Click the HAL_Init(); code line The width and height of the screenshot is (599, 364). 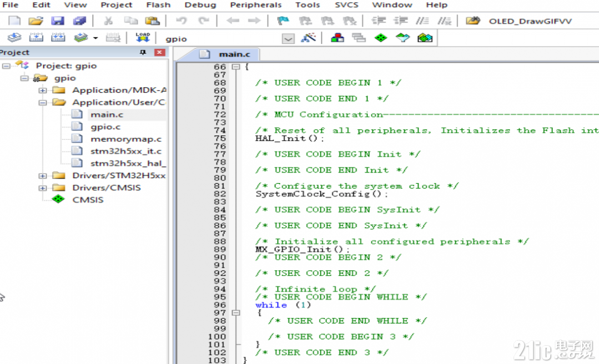pyautogui.click(x=290, y=138)
